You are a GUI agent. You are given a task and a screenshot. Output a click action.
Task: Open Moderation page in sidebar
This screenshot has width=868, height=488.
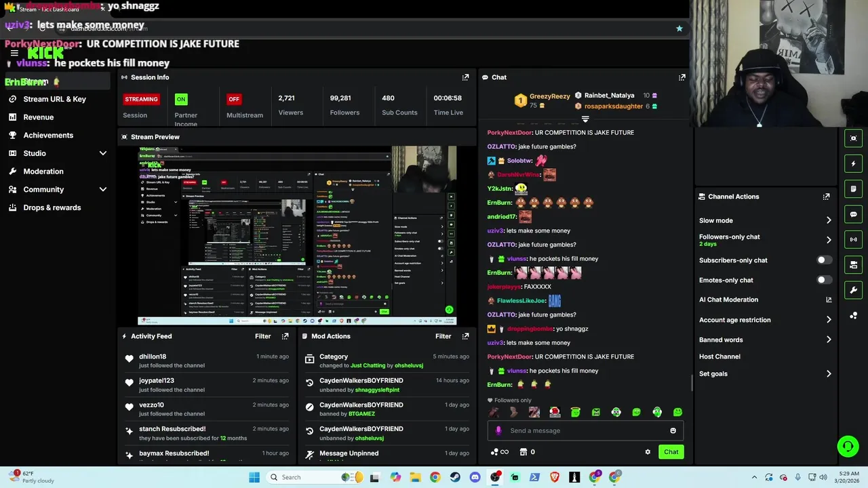(x=43, y=171)
